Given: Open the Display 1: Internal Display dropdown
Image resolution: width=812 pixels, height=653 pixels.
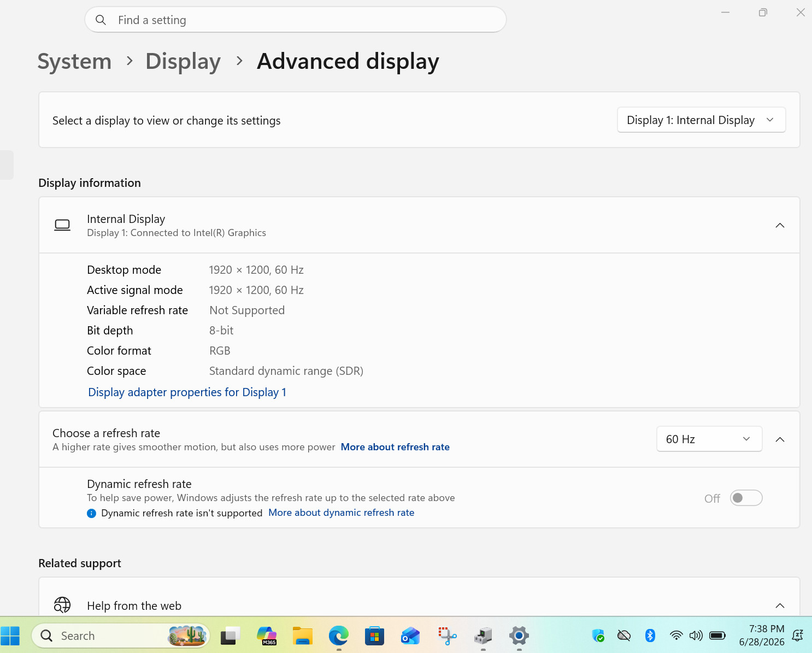Looking at the screenshot, I should (x=701, y=120).
